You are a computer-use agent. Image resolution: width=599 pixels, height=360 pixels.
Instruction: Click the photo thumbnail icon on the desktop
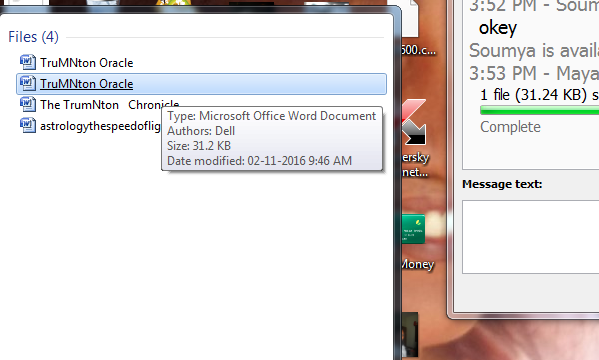pos(410,335)
